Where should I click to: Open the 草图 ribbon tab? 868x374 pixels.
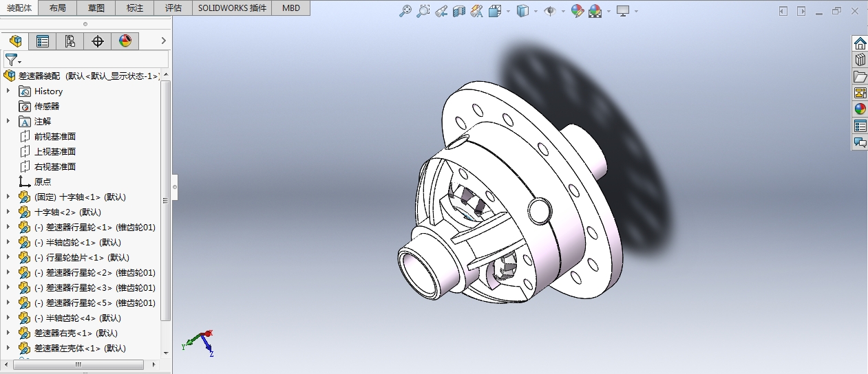click(97, 8)
